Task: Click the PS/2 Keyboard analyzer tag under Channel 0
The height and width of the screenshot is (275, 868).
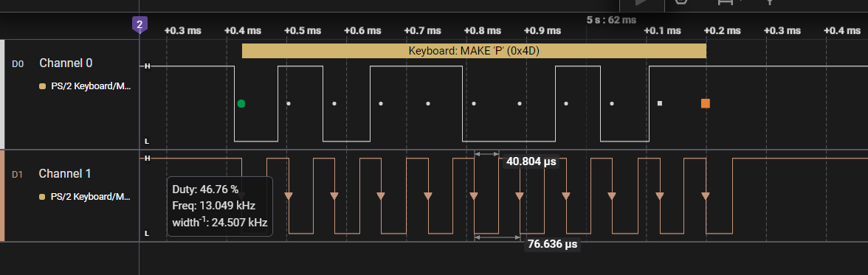Action: click(x=91, y=86)
